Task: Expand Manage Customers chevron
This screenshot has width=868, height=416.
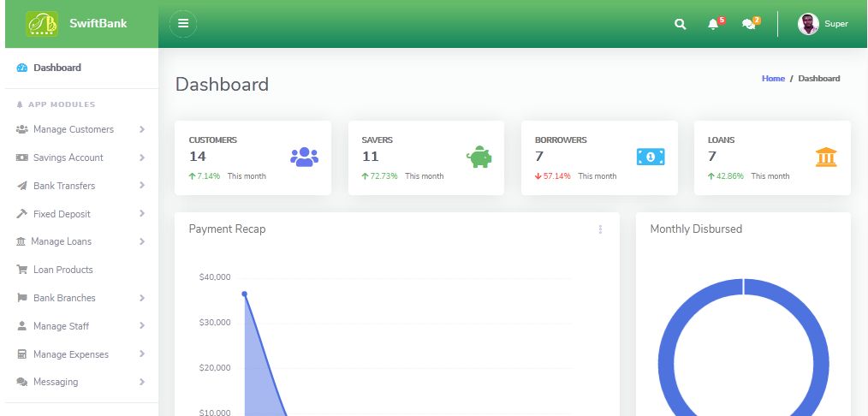Action: coord(142,129)
